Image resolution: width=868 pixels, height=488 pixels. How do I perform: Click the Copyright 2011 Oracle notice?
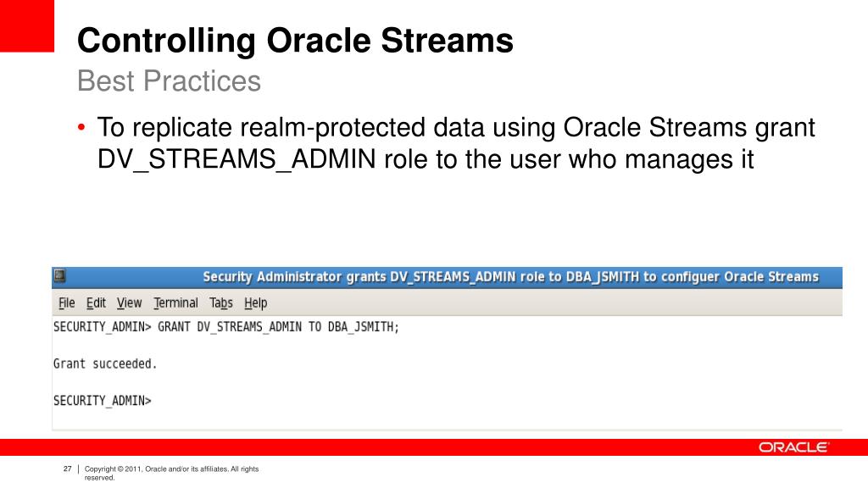click(171, 473)
